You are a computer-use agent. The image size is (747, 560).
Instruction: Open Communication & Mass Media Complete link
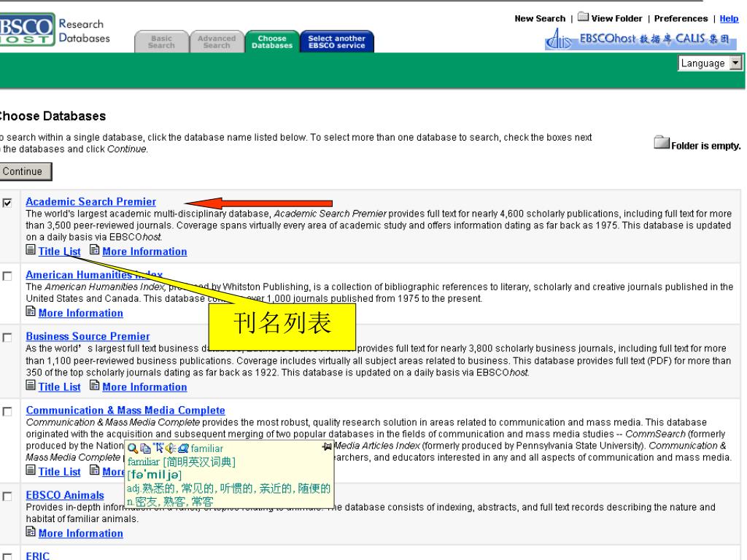coord(125,410)
